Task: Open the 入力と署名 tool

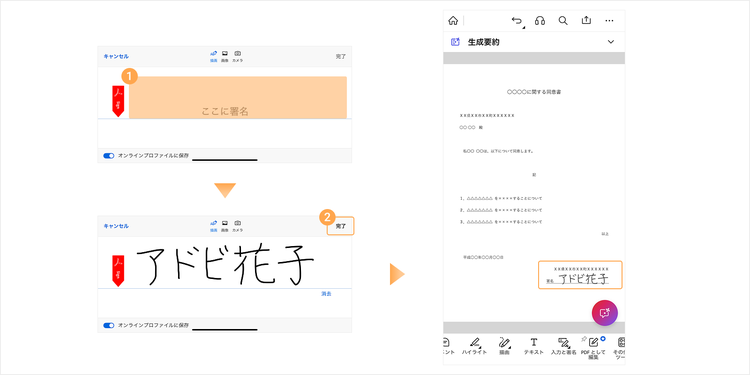Action: point(563,346)
